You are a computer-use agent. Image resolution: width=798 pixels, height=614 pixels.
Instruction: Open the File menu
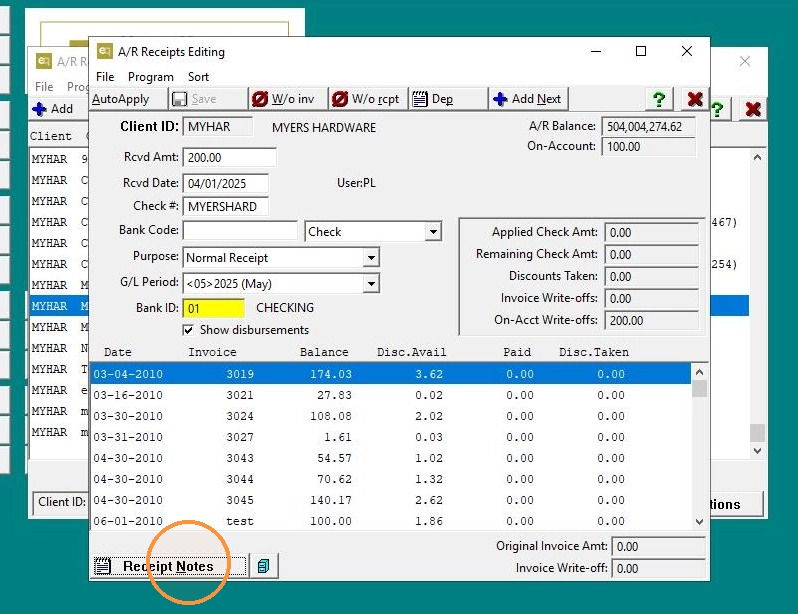pos(105,77)
